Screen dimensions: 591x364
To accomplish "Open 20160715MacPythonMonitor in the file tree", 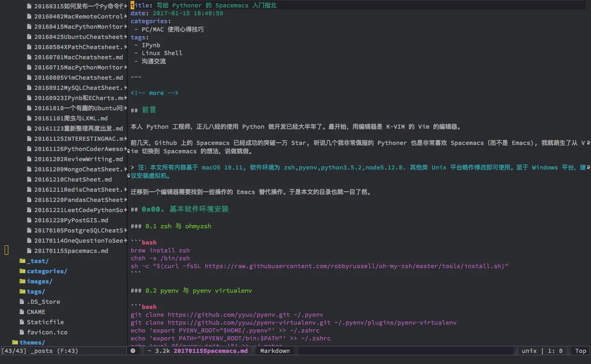I will (x=79, y=68).
